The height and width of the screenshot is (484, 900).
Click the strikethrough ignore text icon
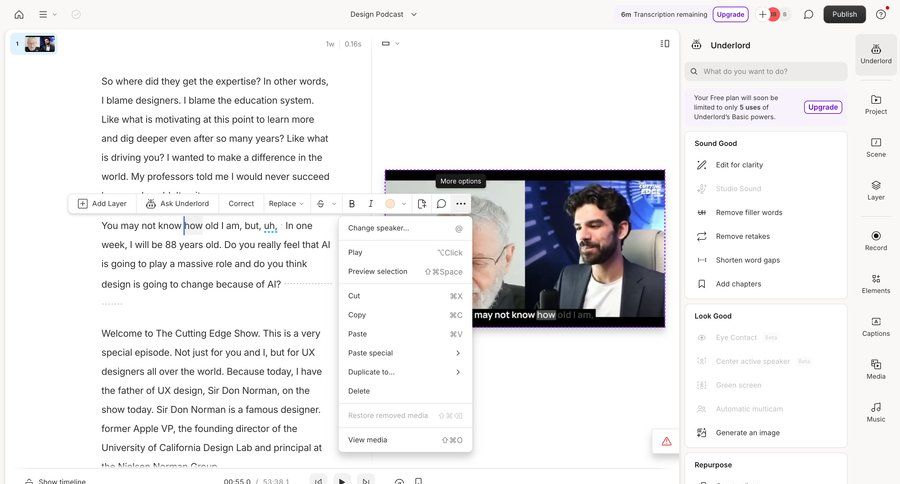click(x=320, y=204)
